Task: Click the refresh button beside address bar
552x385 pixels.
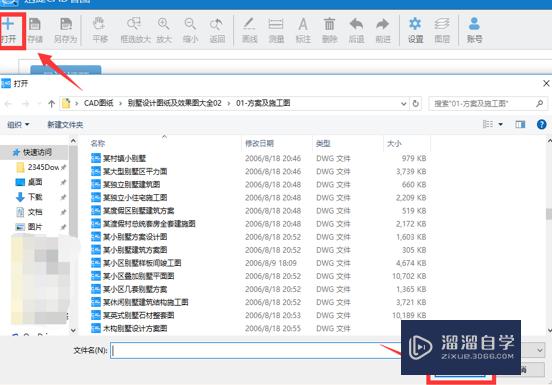Action: 416,103
